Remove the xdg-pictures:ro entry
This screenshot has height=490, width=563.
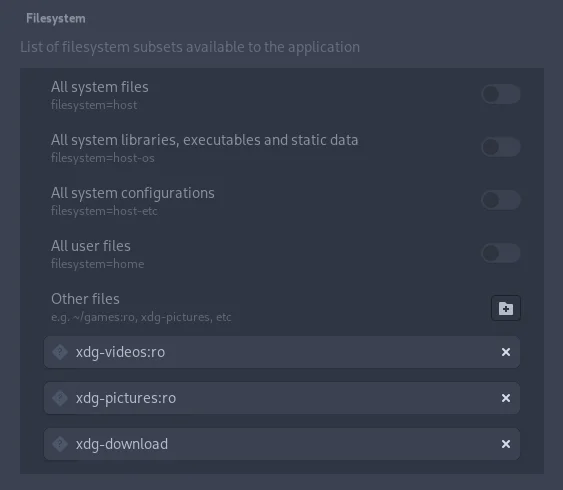click(x=506, y=398)
